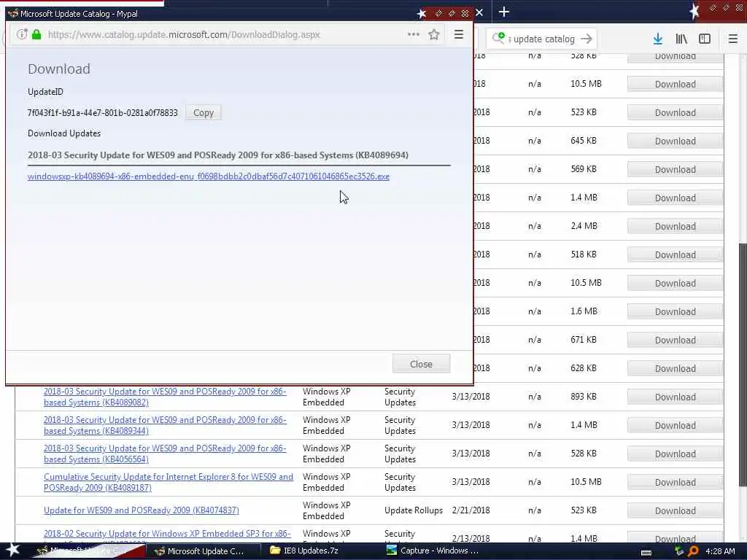The height and width of the screenshot is (560, 747).
Task: Open Cumulative Security Update IE8 KB4089187 link
Action: pyautogui.click(x=169, y=482)
